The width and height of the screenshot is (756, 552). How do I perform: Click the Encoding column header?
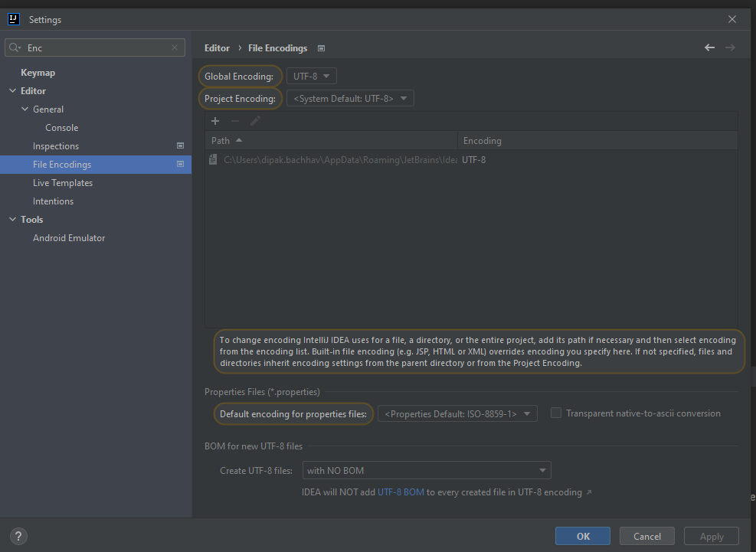(x=597, y=140)
